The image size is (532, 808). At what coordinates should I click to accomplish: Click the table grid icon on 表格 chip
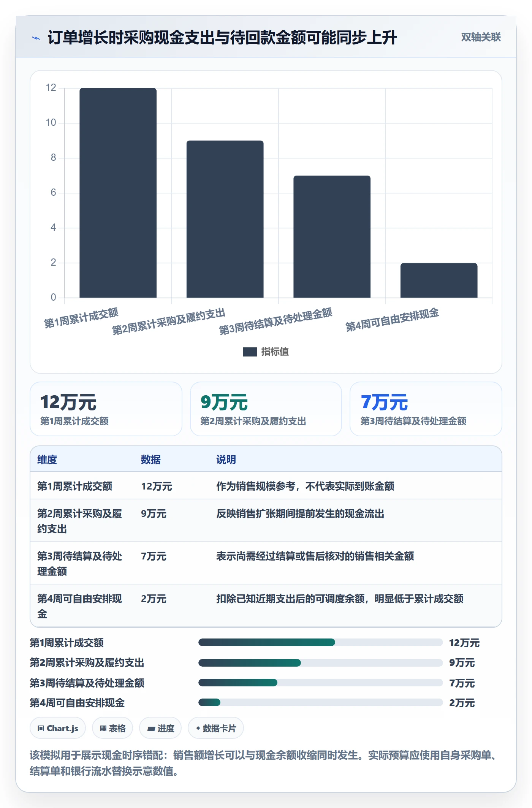point(103,729)
